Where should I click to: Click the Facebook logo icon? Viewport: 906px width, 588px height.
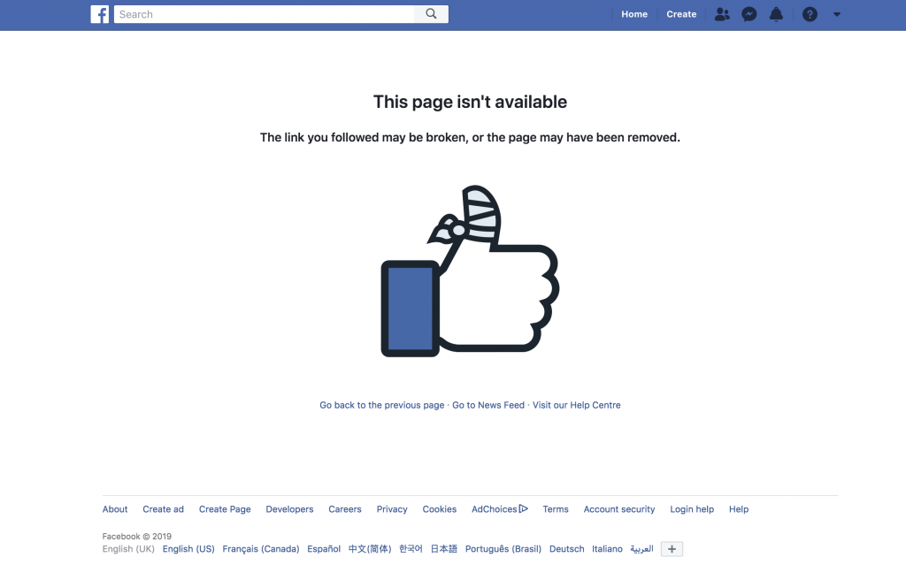(x=99, y=14)
